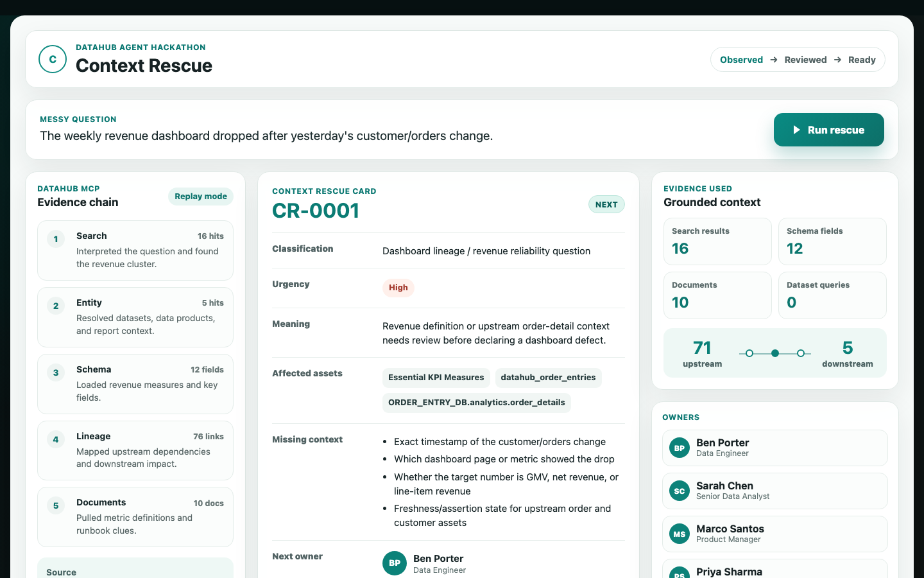The height and width of the screenshot is (578, 924).
Task: Click Ben Porter's BP avatar in Owners
Action: coord(680,448)
